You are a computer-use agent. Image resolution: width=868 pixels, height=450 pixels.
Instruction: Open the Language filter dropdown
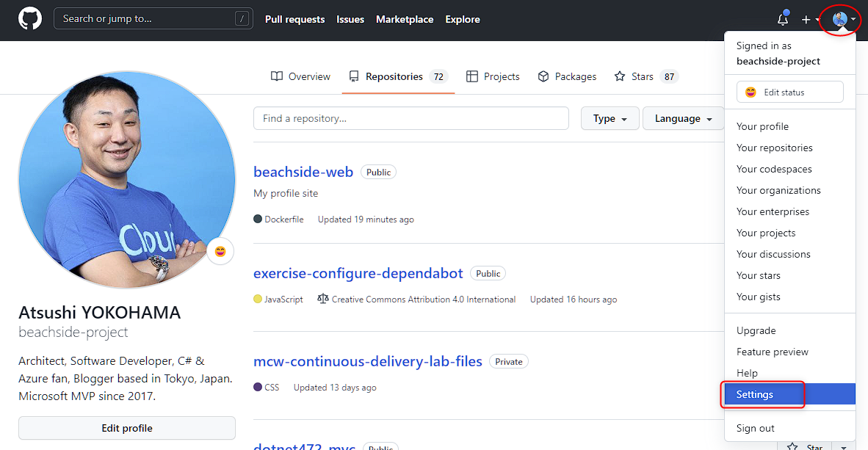point(682,118)
